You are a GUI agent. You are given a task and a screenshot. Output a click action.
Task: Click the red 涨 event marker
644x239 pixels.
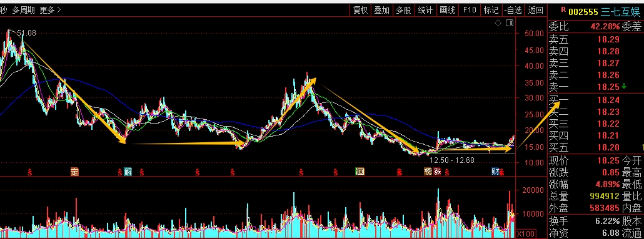click(x=437, y=172)
